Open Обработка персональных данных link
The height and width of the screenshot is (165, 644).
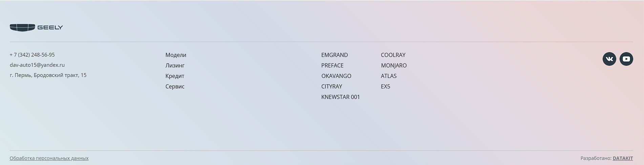[49, 158]
